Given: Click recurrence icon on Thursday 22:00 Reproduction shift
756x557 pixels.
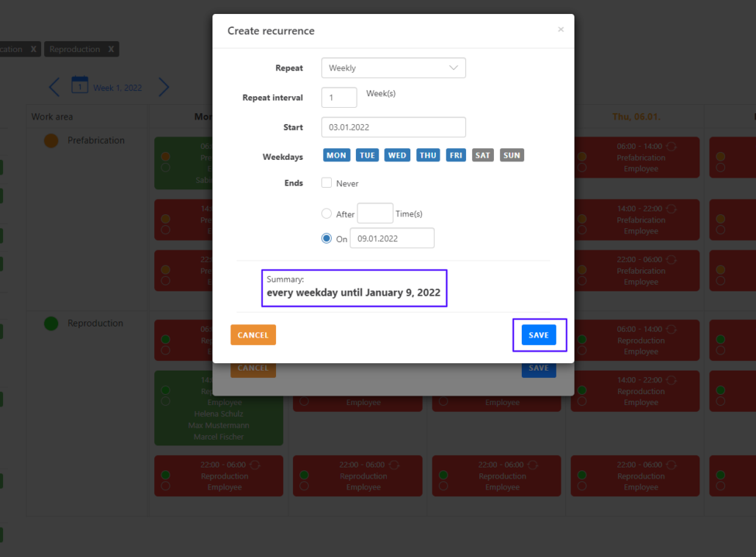Looking at the screenshot, I should [672, 465].
